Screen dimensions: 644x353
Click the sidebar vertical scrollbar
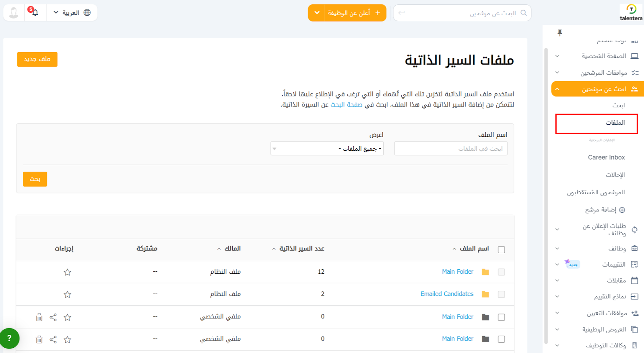(x=546, y=193)
